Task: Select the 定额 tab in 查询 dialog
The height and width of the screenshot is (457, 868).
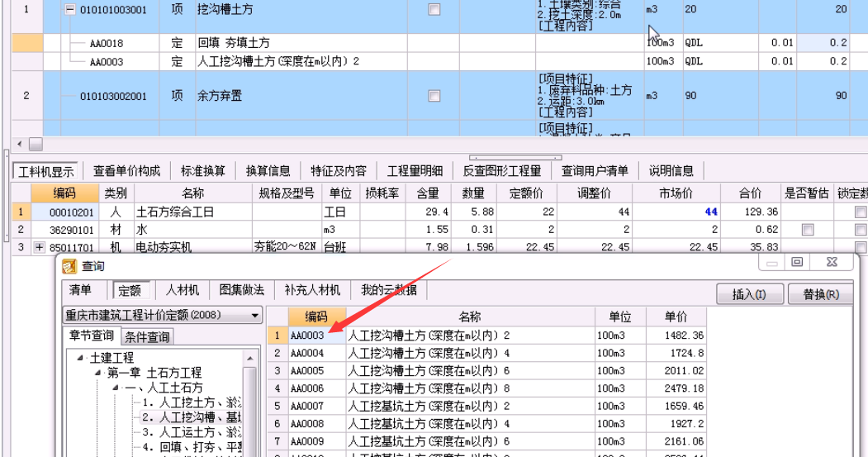Action: (x=130, y=290)
